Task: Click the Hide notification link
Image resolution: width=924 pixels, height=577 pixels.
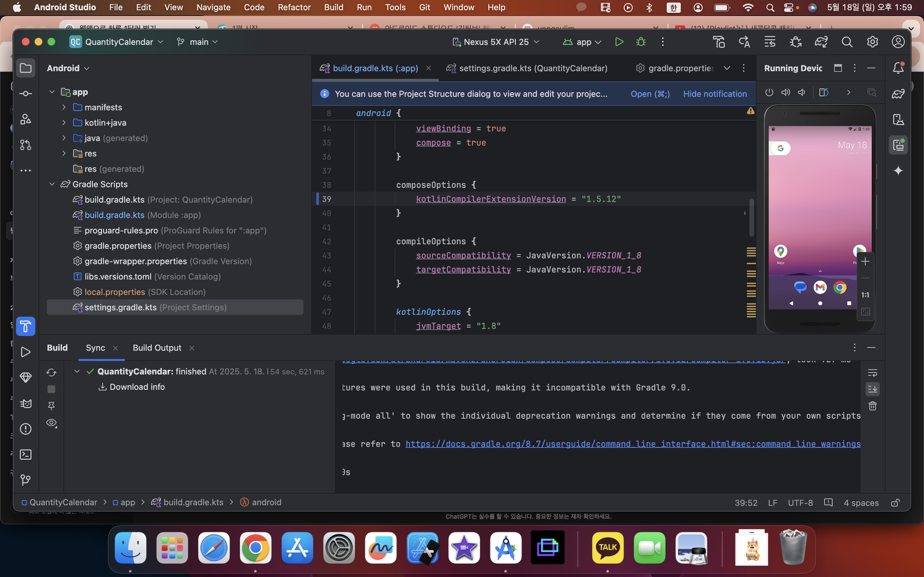Action: 715,94
